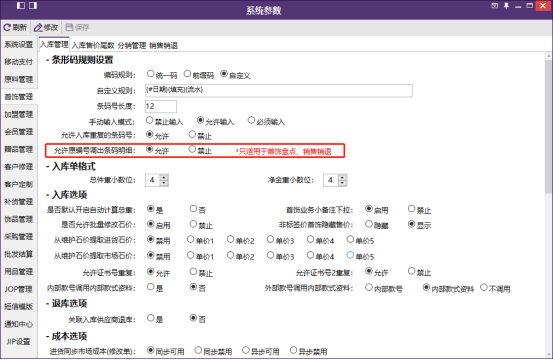
Task: Collapse the 条形码规则设置 section
Action: click(47, 60)
